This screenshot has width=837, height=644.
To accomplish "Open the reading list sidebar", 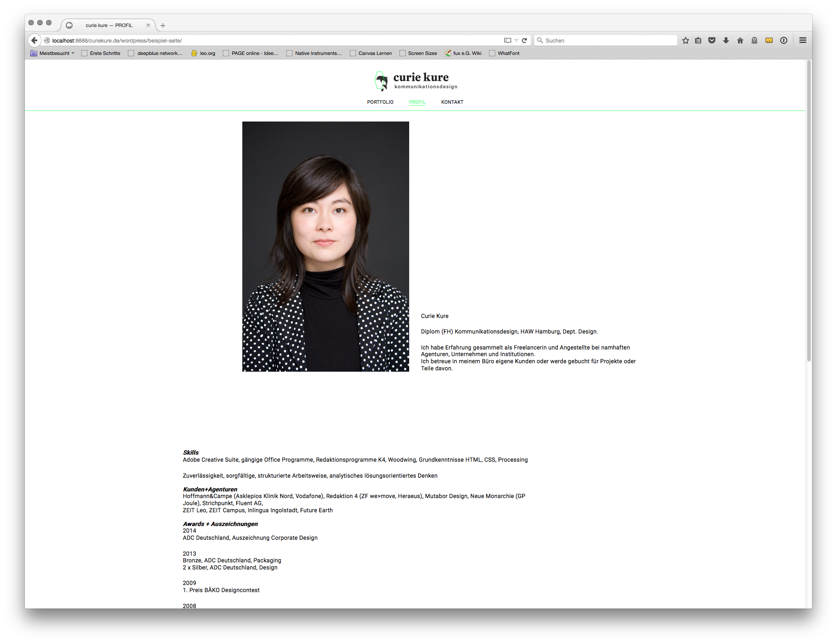I will (698, 40).
